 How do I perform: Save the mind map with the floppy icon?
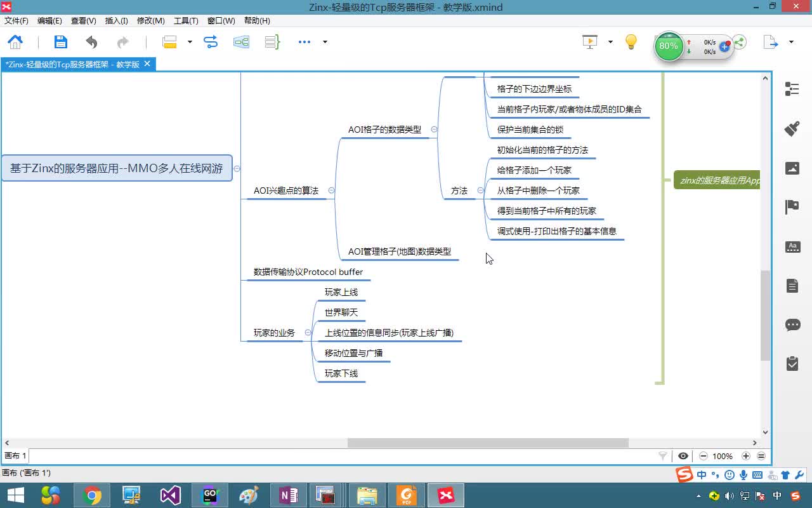point(60,42)
